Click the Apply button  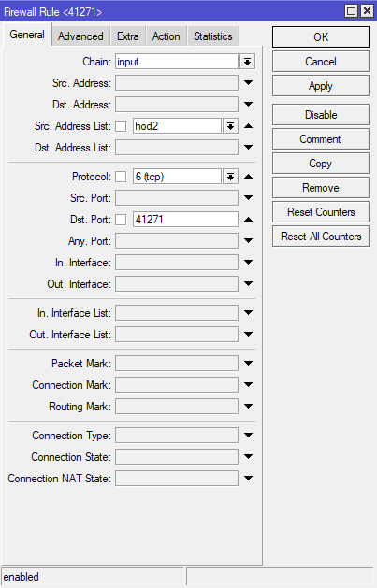[321, 86]
